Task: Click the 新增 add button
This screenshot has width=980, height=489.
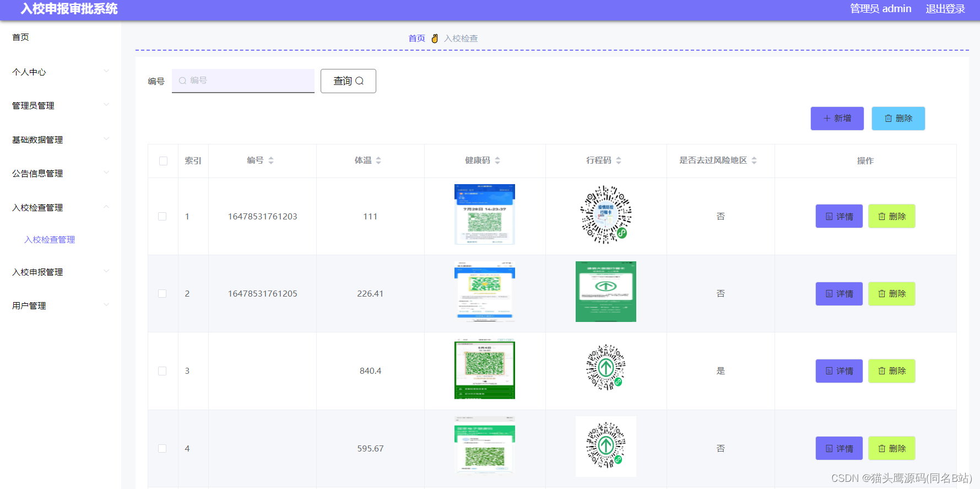Action: coord(837,119)
